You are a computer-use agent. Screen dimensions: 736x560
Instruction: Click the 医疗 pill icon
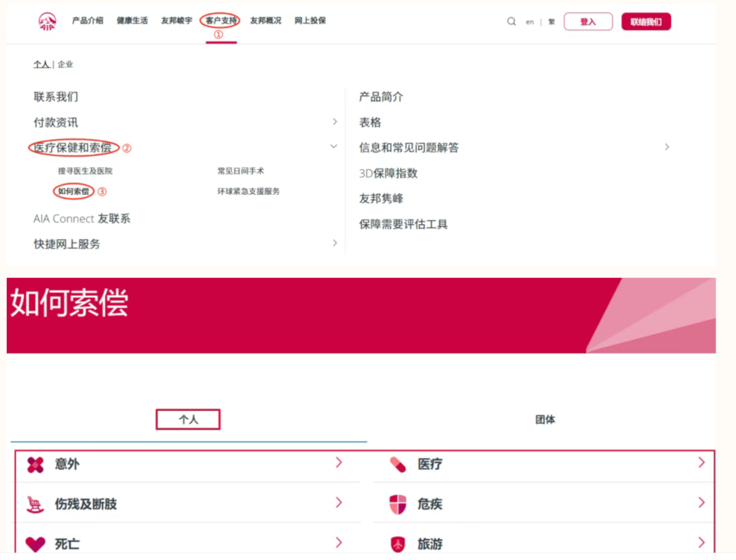point(397,465)
